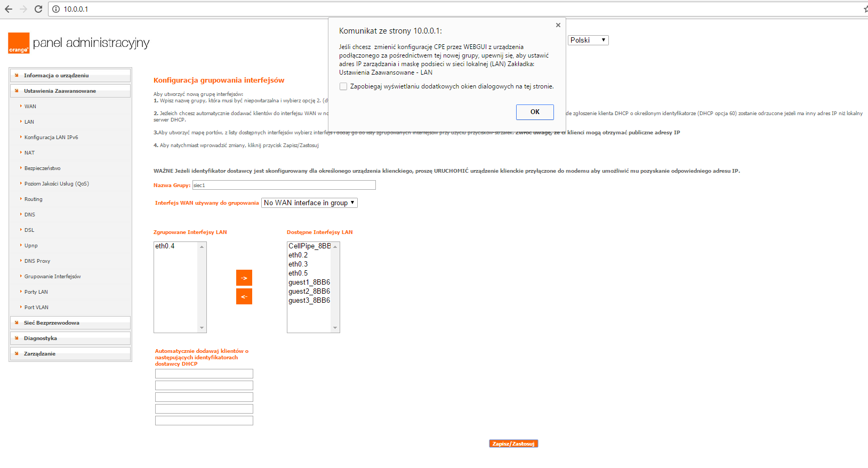
Task: Open Bezpieczeństwo menu item
Action: 43,168
